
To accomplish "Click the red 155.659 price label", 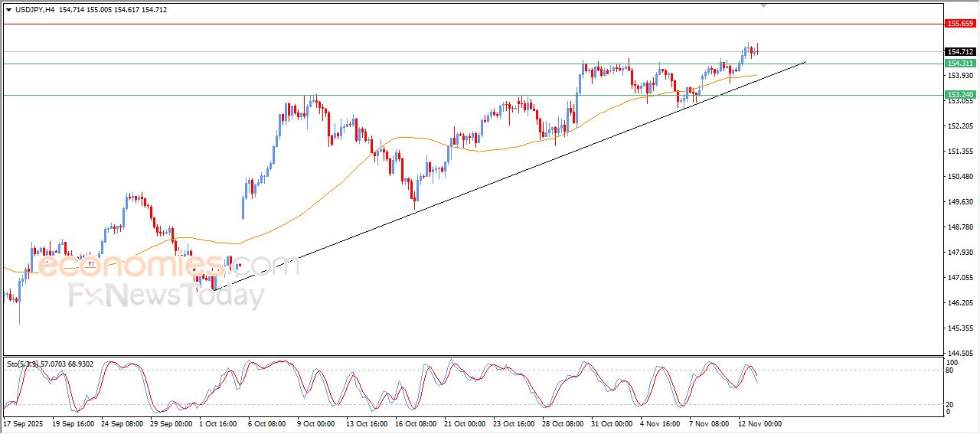I will [x=960, y=24].
